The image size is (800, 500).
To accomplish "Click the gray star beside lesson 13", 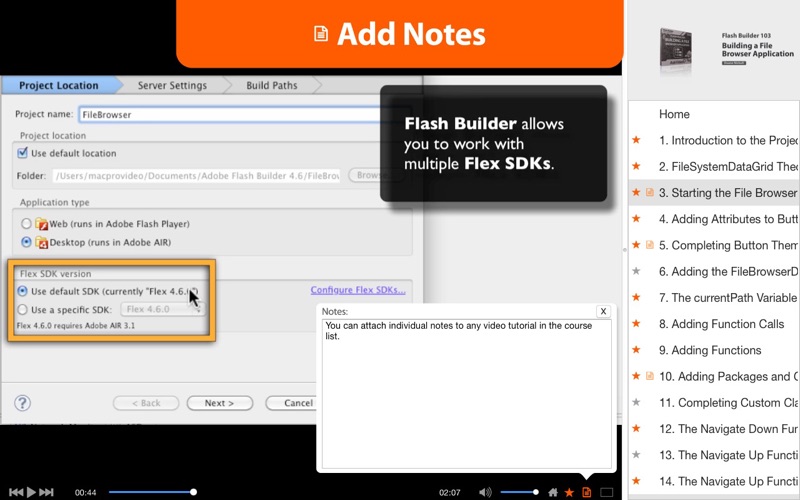I will (x=636, y=455).
